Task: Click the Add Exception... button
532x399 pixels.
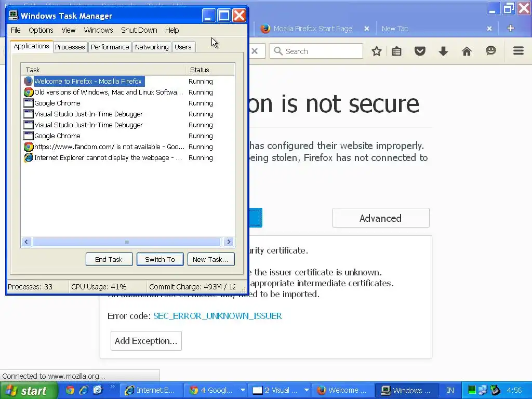Action: click(x=146, y=341)
